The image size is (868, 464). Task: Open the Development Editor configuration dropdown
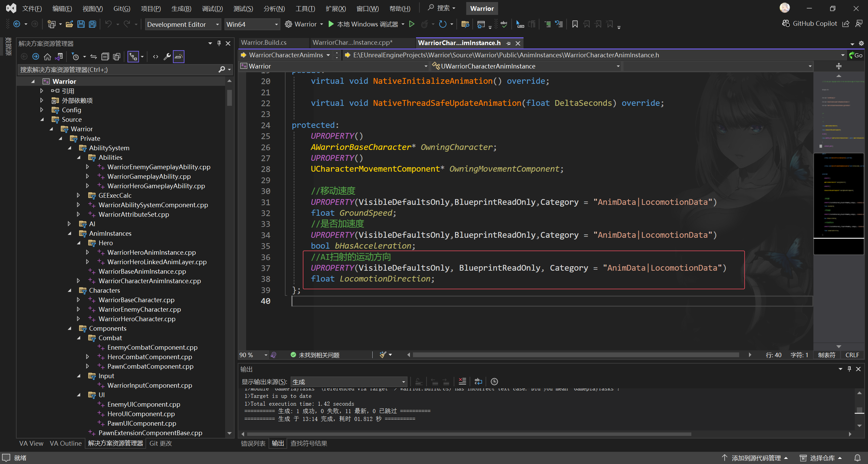click(x=183, y=24)
